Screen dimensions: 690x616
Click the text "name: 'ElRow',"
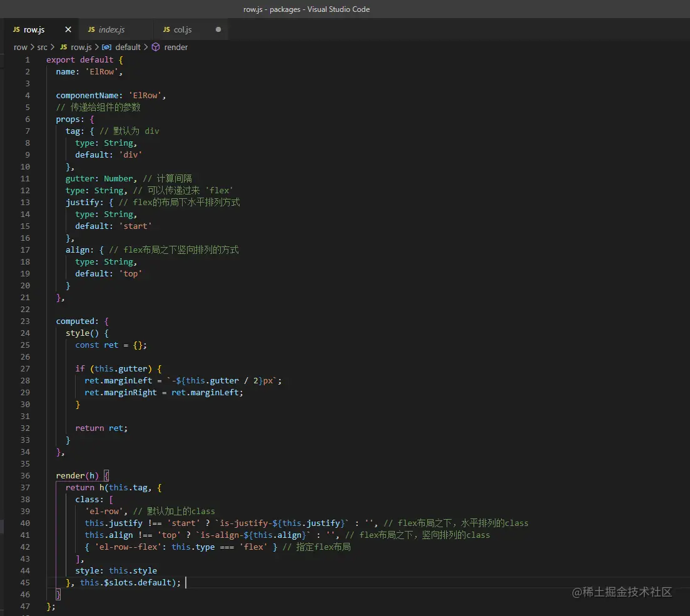pos(89,72)
